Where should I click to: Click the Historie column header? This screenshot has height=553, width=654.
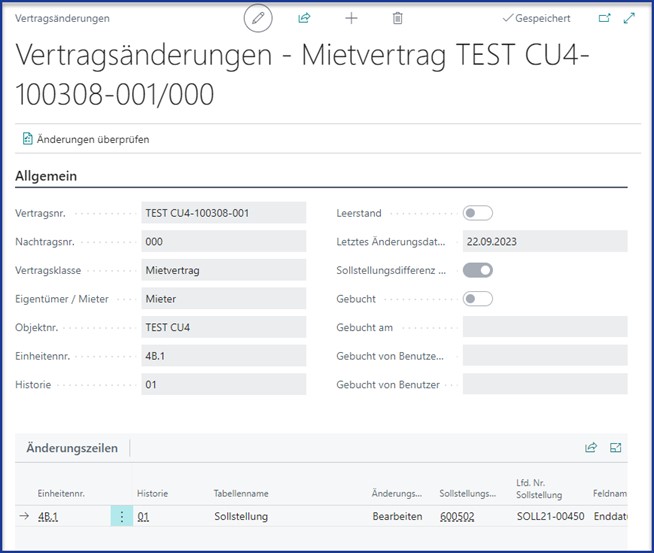tap(152, 493)
